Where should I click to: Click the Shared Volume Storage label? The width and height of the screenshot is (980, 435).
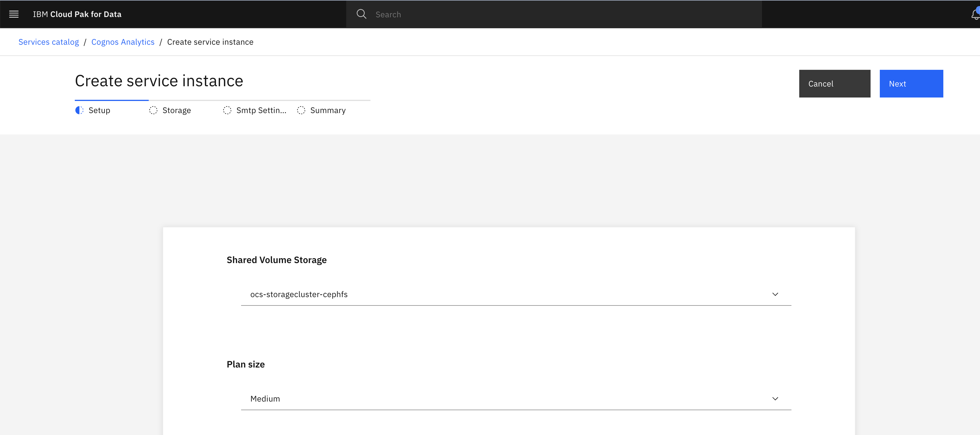(x=277, y=260)
